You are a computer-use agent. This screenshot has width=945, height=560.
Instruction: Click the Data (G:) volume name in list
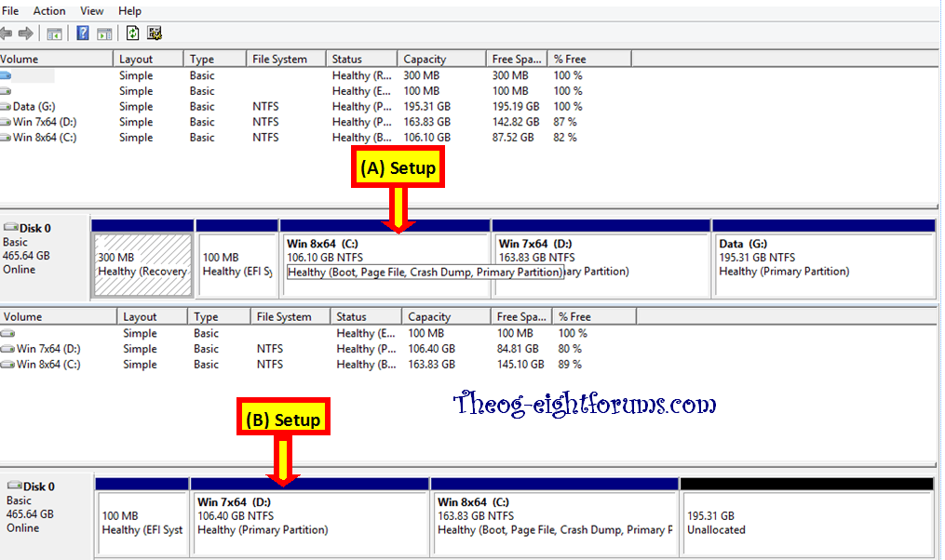34,107
